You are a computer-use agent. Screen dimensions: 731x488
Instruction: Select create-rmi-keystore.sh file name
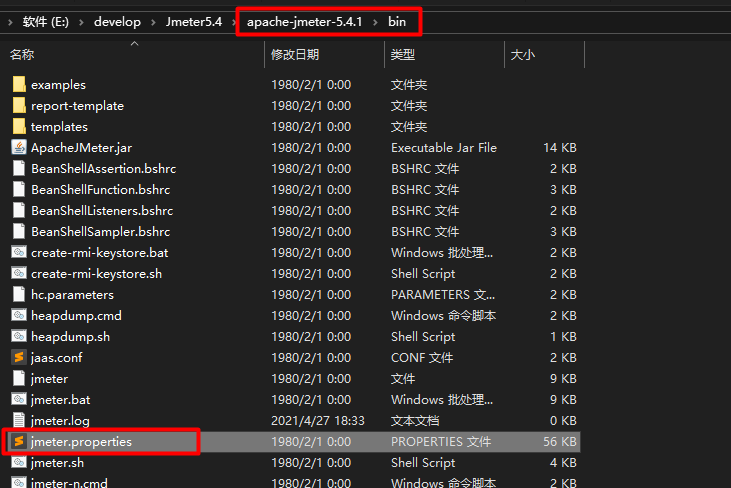[x=97, y=274]
